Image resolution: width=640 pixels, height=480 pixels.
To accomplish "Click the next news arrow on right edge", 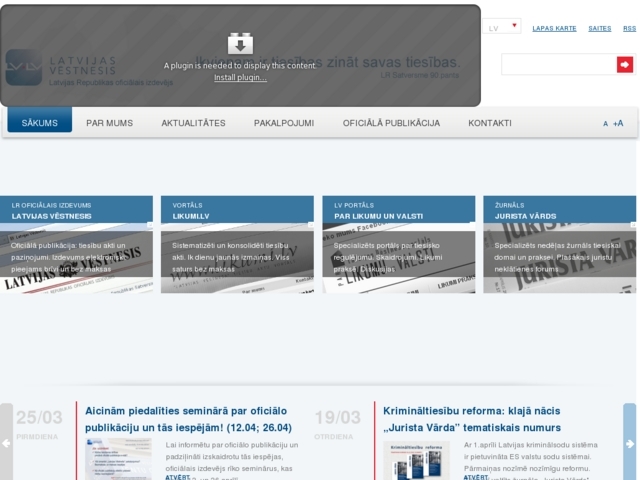I will click(629, 443).
